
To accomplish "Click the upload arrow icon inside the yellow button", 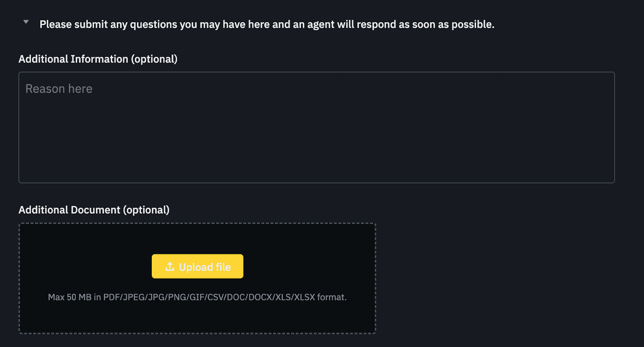I will coord(170,266).
